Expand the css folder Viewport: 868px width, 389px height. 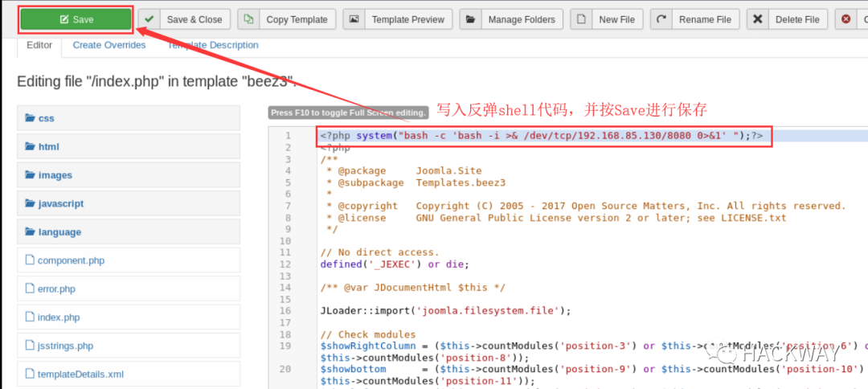129,118
